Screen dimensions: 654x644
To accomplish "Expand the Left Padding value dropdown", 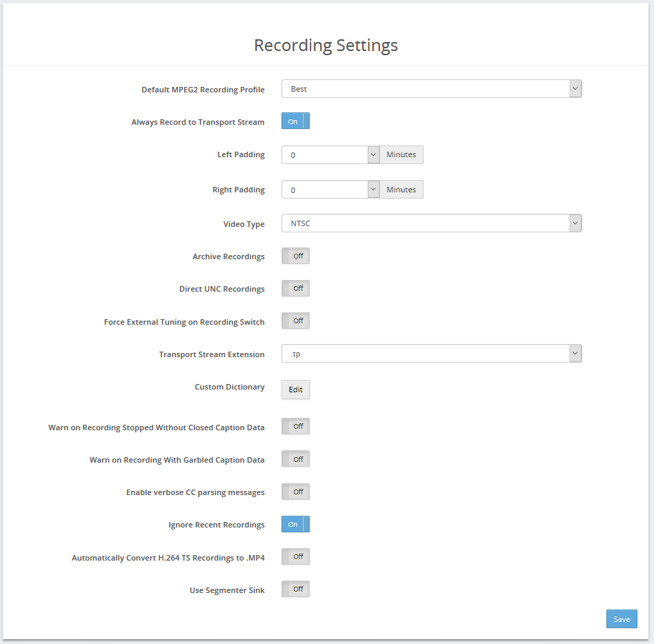I will coord(373,154).
